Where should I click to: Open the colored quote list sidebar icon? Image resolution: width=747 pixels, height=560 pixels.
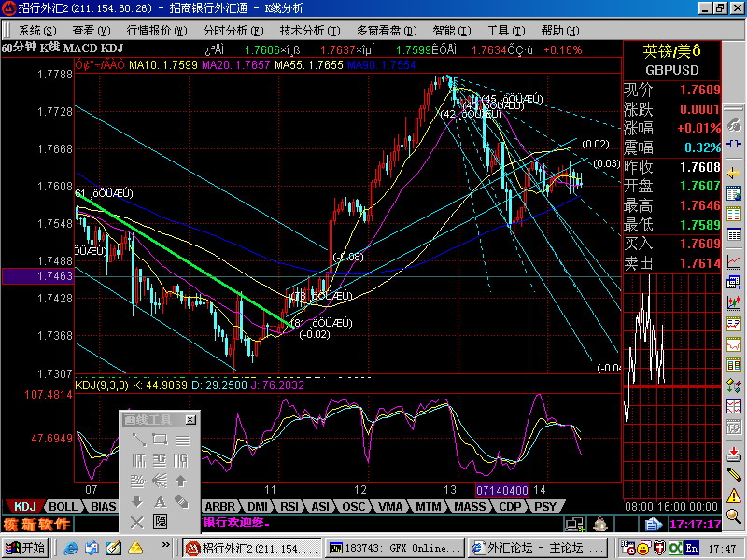(734, 214)
